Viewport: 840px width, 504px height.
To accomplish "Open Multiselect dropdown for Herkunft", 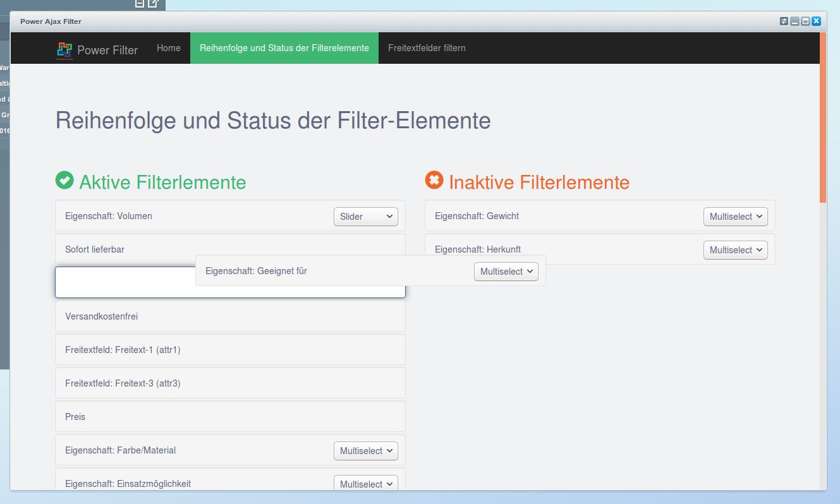I will (736, 250).
